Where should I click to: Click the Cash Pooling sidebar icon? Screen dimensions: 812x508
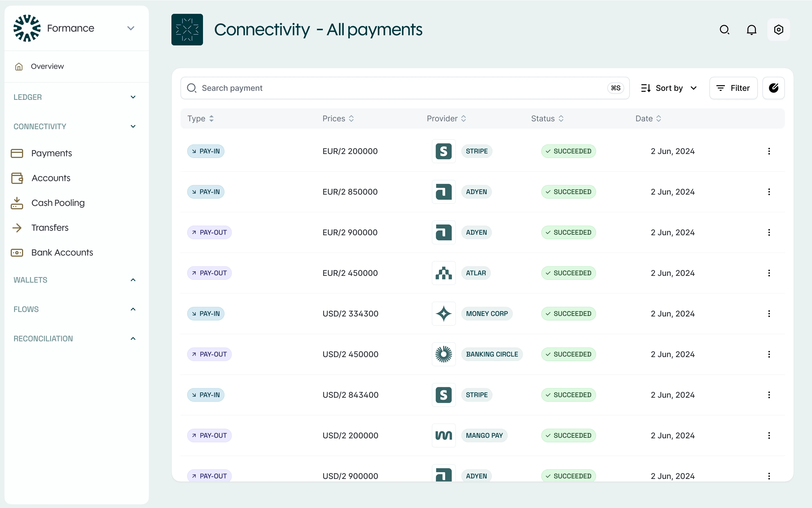pyautogui.click(x=17, y=203)
